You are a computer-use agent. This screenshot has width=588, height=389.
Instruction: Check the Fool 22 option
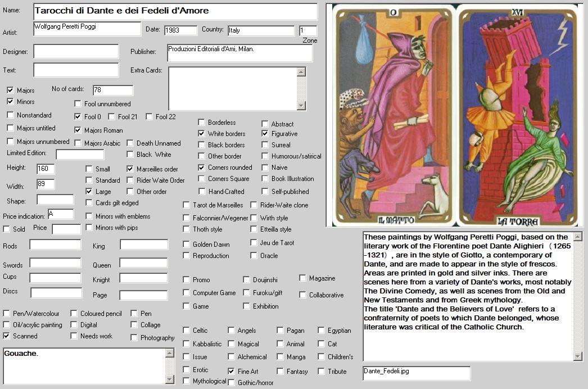click(149, 117)
